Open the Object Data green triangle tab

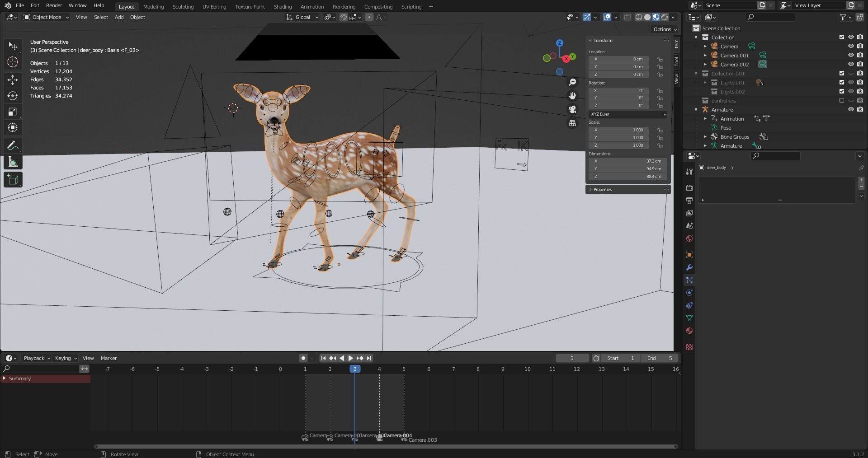[x=689, y=318]
